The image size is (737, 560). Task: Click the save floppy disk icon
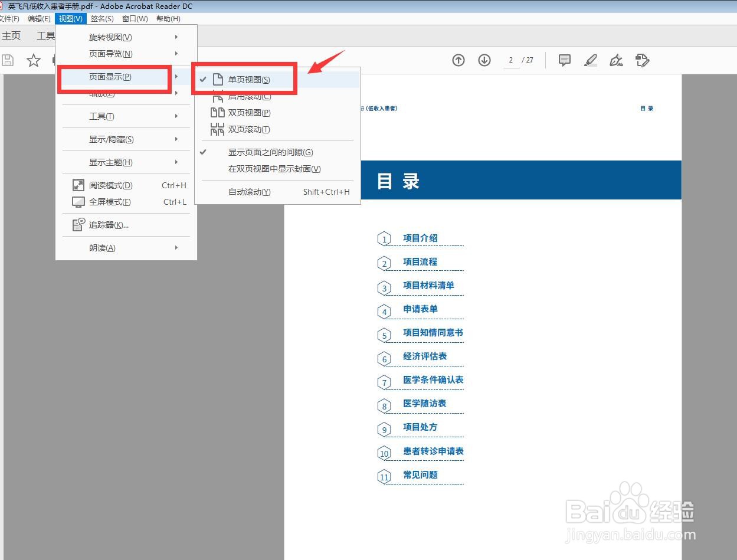[x=8, y=60]
